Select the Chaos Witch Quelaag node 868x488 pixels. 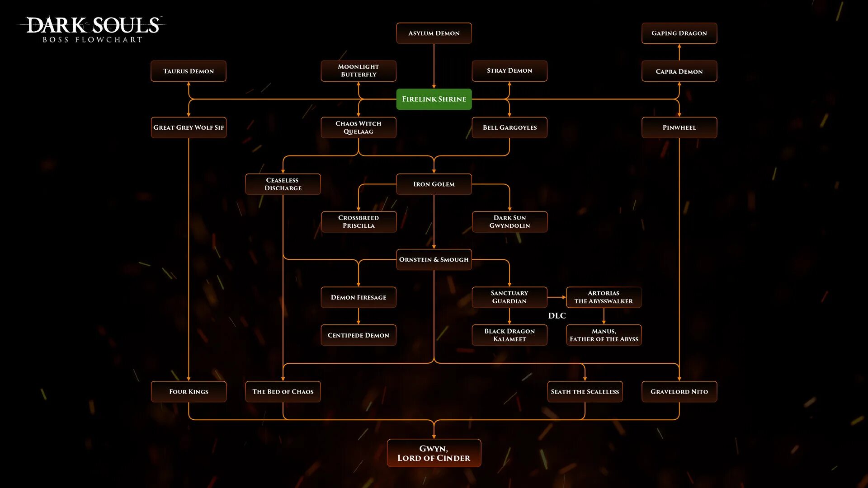click(359, 127)
